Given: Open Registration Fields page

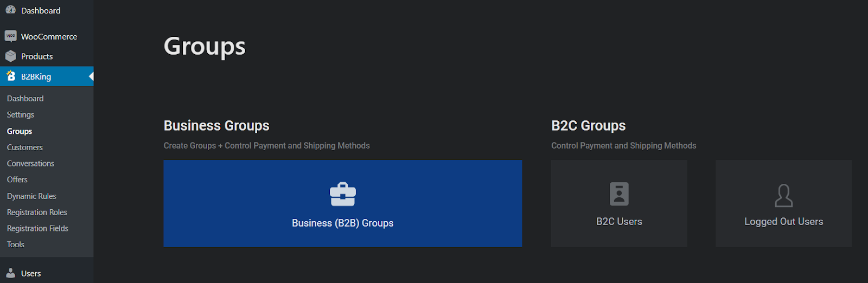Looking at the screenshot, I should coord(38,228).
